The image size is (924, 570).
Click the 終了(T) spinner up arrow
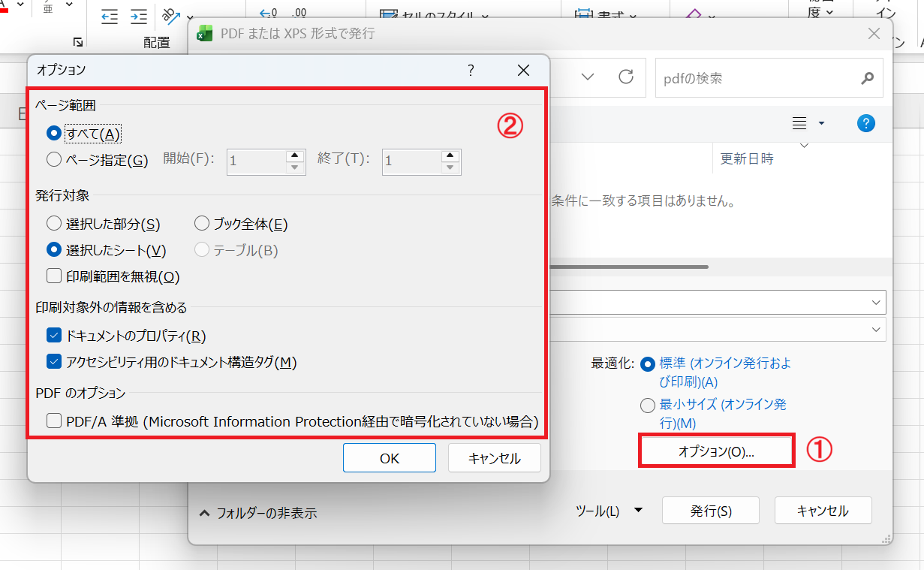450,155
